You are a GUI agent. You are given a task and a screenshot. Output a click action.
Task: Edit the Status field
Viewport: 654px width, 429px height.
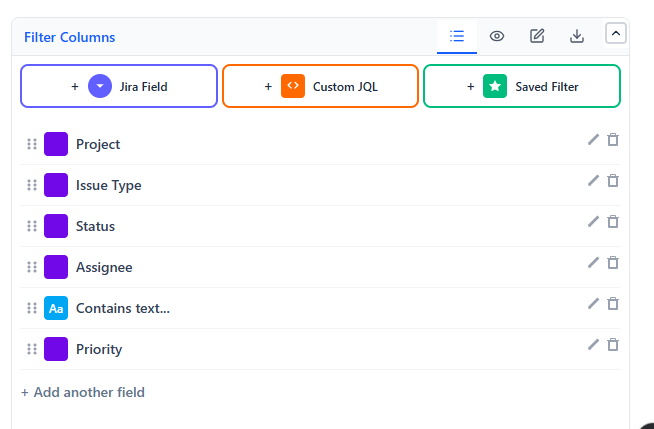(x=593, y=221)
